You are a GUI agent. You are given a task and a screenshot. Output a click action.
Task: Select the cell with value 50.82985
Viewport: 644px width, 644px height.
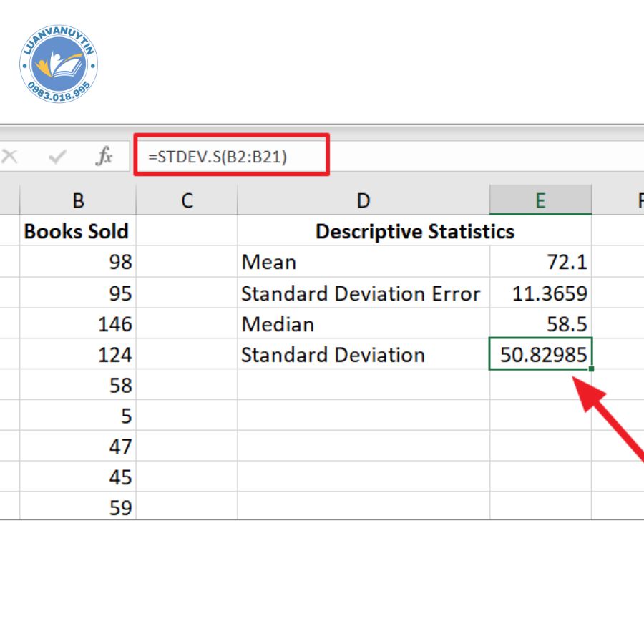coord(540,355)
